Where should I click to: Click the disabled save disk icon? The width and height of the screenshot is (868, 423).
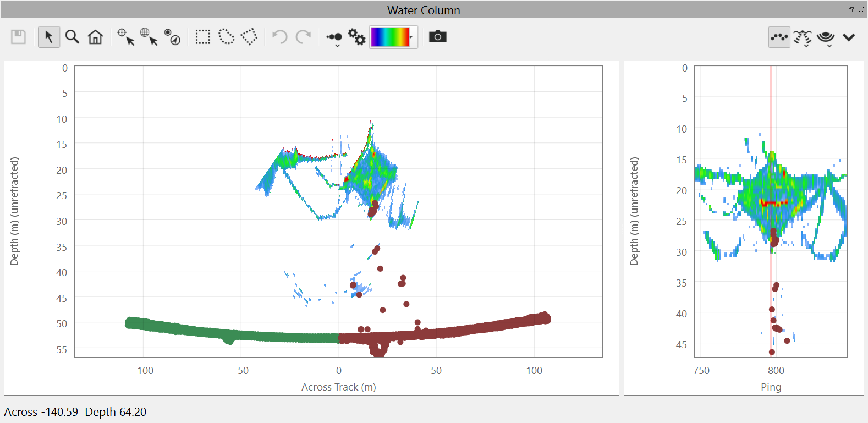(x=19, y=37)
